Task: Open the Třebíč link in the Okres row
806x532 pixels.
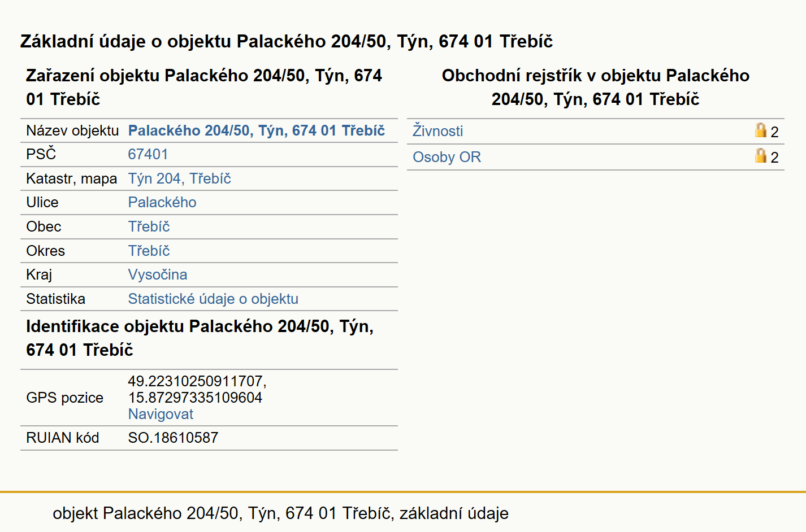Action: (149, 251)
